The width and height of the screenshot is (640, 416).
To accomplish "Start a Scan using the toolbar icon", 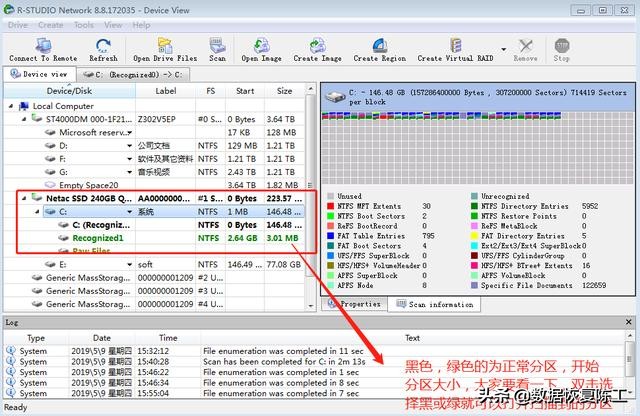I will (x=217, y=45).
